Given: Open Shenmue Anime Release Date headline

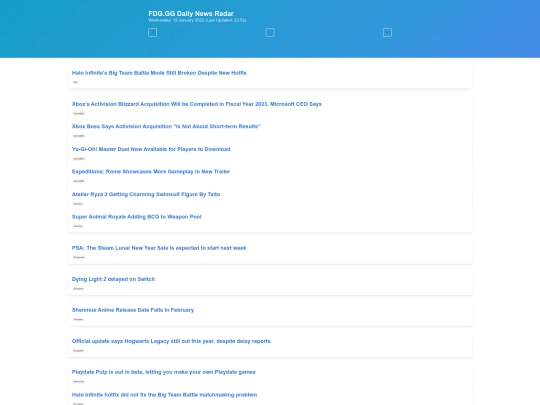Looking at the screenshot, I should [133, 310].
